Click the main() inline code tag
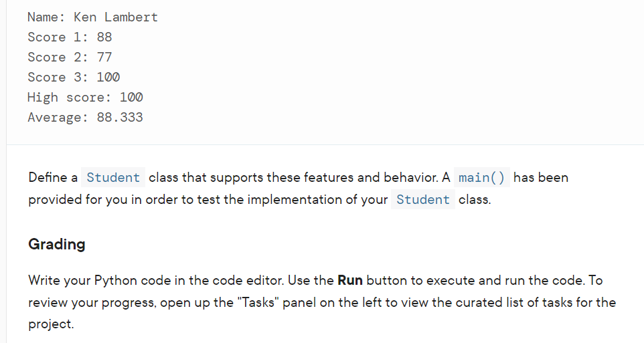Image resolution: width=644 pixels, height=343 pixels. pyautogui.click(x=481, y=178)
